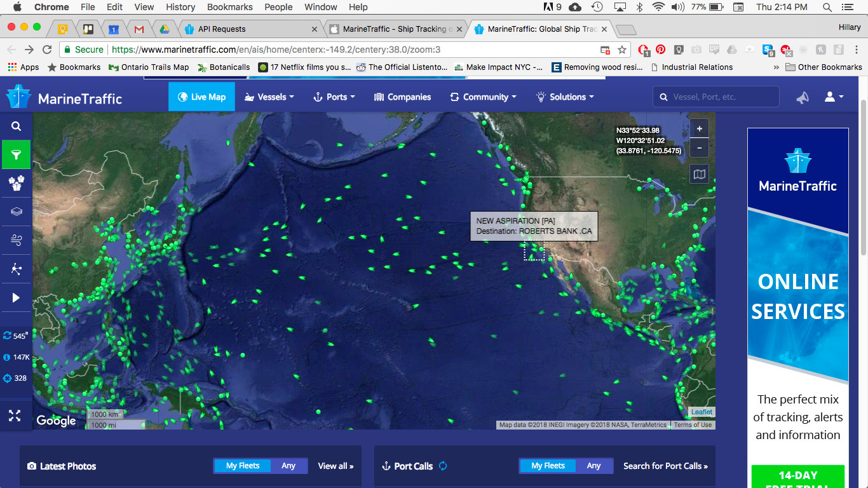The height and width of the screenshot is (488, 868).
Task: Open Search for Port Calls link
Action: (665, 466)
